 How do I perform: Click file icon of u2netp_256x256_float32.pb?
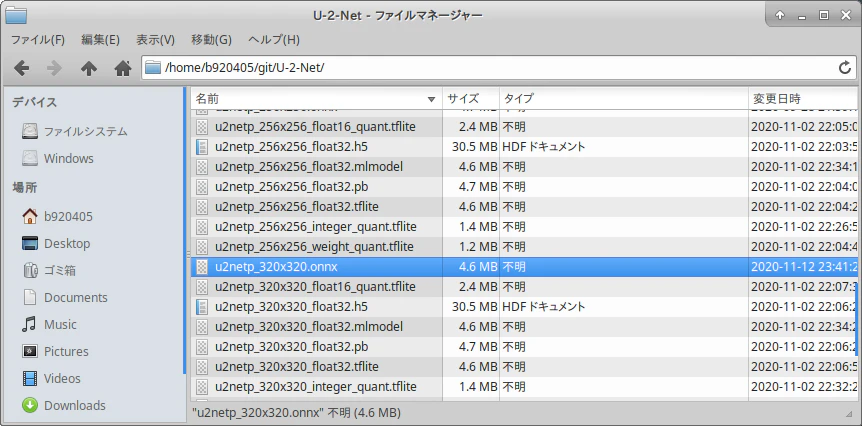tap(202, 187)
